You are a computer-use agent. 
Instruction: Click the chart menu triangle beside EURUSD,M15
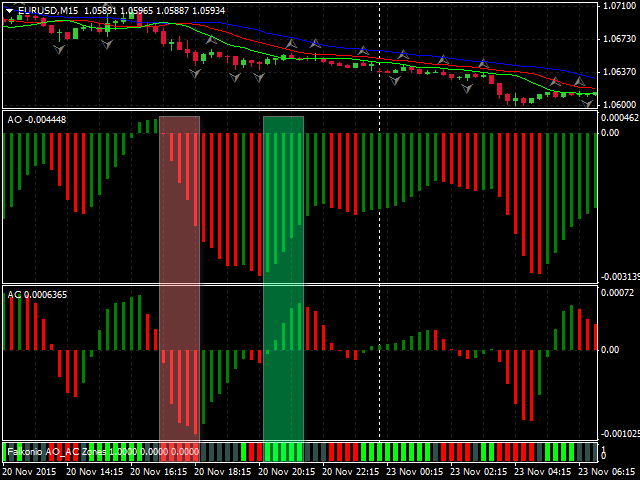(x=9, y=10)
